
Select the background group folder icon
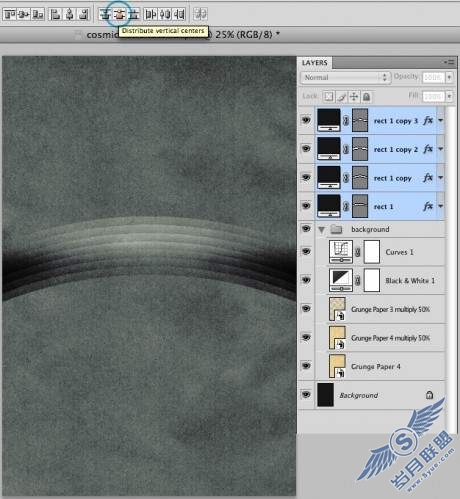[x=336, y=229]
